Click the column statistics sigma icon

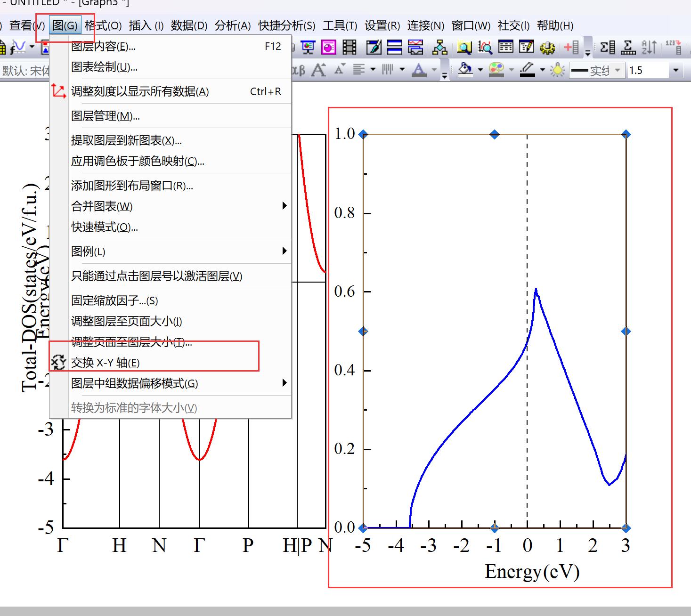click(x=608, y=47)
